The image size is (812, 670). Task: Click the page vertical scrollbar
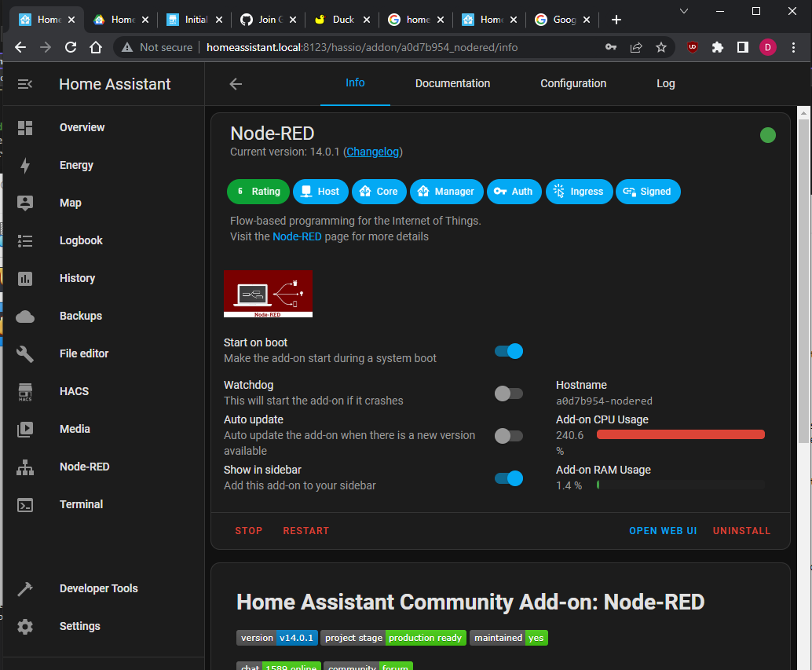click(803, 280)
